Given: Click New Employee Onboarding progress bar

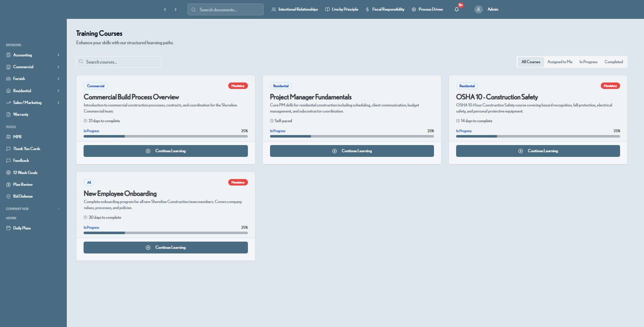Looking at the screenshot, I should pyautogui.click(x=166, y=233).
